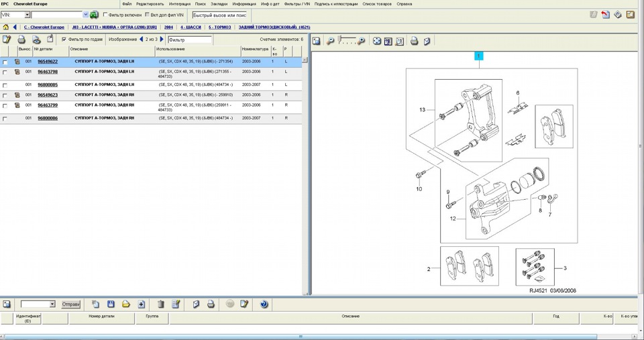Screen dimensions: 644x340
Task: Click the blue back arrow in breadcrumb bar
Action: 15,27
